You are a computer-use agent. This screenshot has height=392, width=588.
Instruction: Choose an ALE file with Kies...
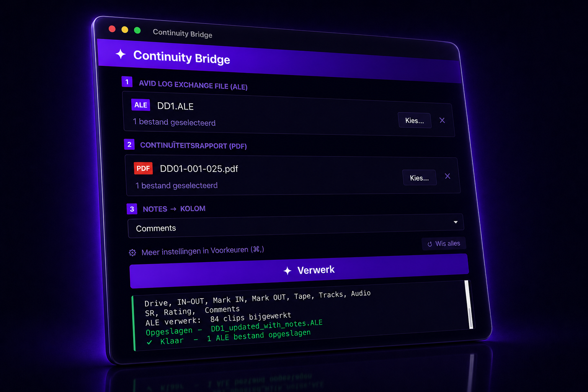[415, 120]
